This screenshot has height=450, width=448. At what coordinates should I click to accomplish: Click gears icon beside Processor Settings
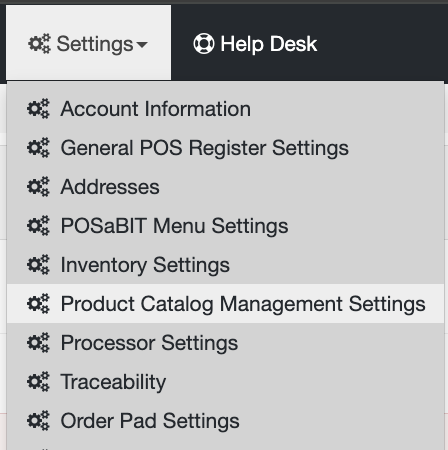(x=38, y=343)
